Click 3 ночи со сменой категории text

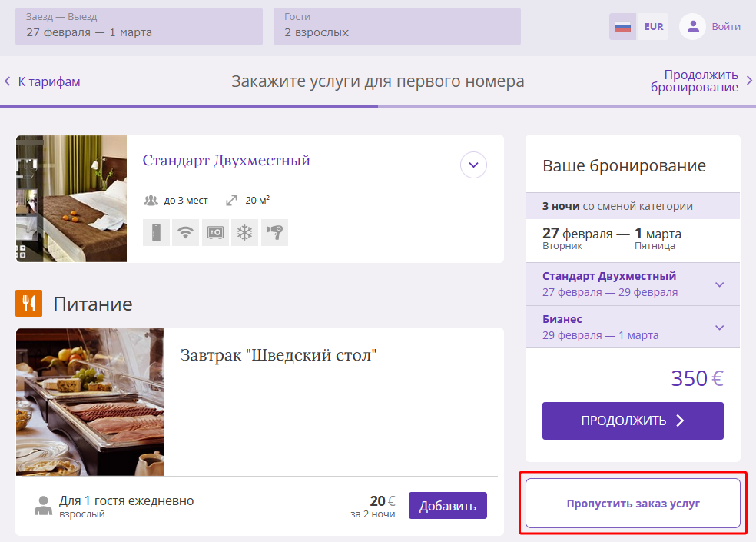point(618,206)
